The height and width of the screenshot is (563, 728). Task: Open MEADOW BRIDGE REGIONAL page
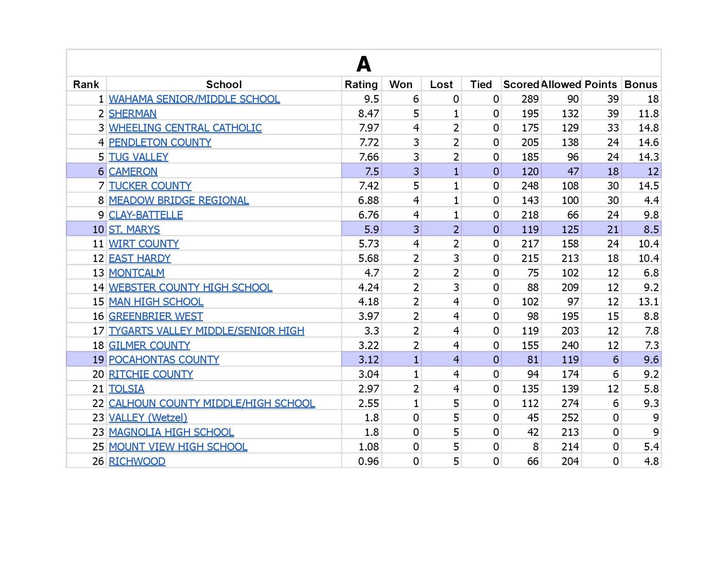pos(178,200)
